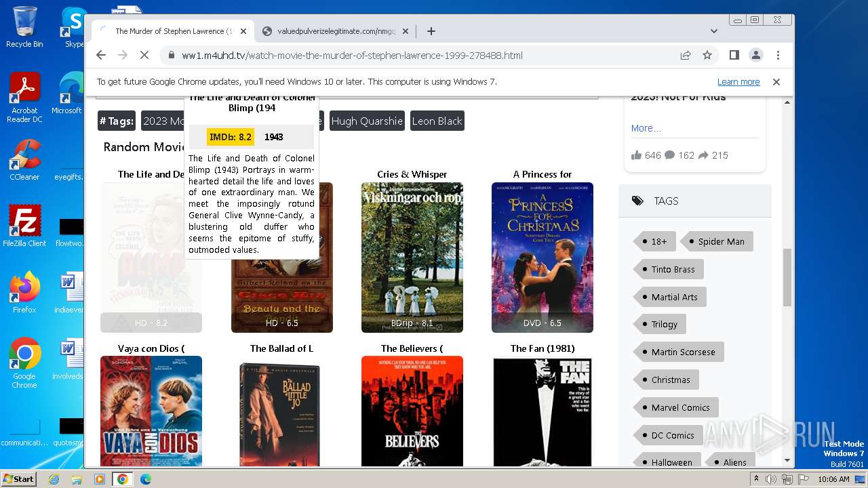Click the volume speaker tray icon
This screenshot has width=868, height=488.
[772, 479]
